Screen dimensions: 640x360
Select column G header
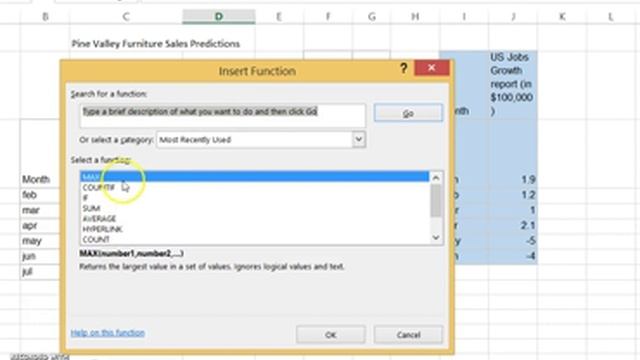(371, 17)
